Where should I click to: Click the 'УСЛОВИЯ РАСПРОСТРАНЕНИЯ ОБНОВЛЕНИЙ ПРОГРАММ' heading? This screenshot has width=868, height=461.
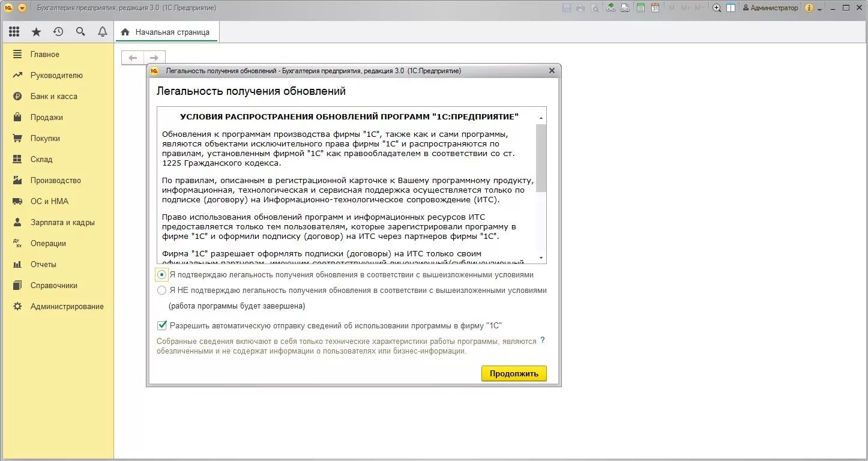pyautogui.click(x=349, y=116)
